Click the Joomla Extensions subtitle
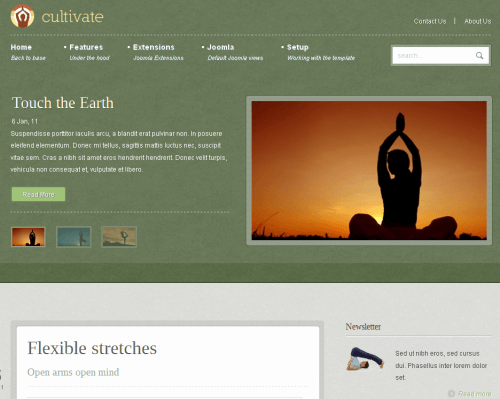This screenshot has width=500, height=399. 158,58
